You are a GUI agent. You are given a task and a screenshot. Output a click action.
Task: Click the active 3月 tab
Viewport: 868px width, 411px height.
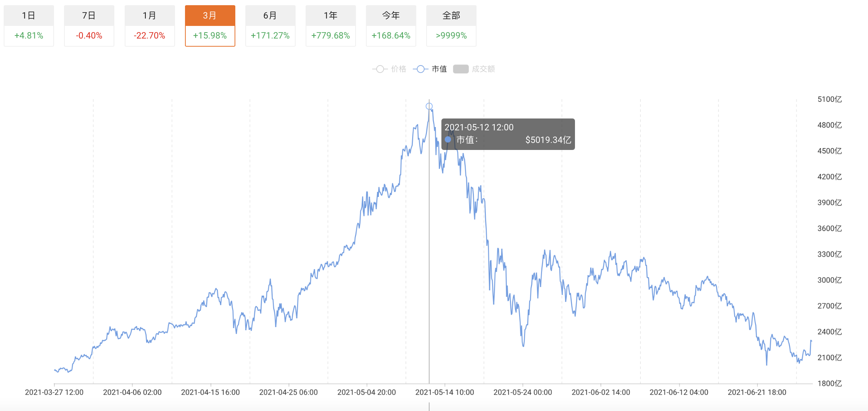click(x=210, y=16)
